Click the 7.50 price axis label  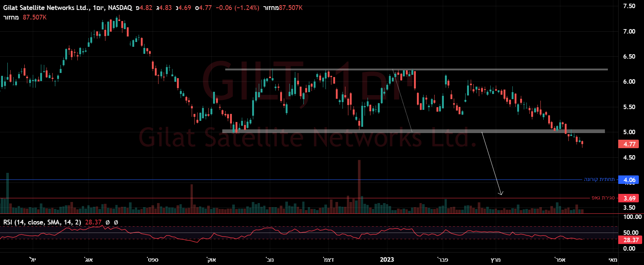629,6
